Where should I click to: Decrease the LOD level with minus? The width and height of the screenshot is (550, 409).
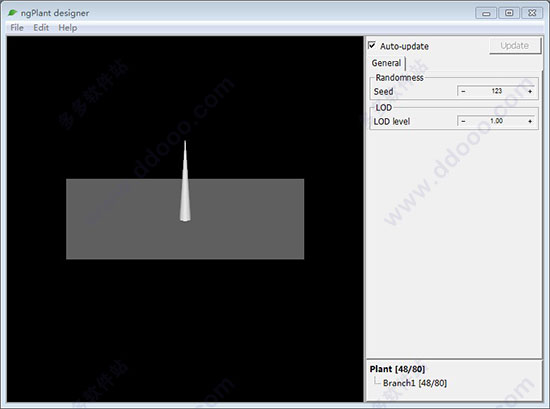point(463,121)
